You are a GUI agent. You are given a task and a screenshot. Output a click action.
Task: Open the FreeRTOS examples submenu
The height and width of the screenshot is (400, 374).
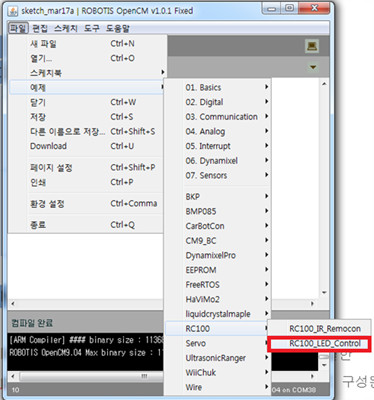(218, 285)
